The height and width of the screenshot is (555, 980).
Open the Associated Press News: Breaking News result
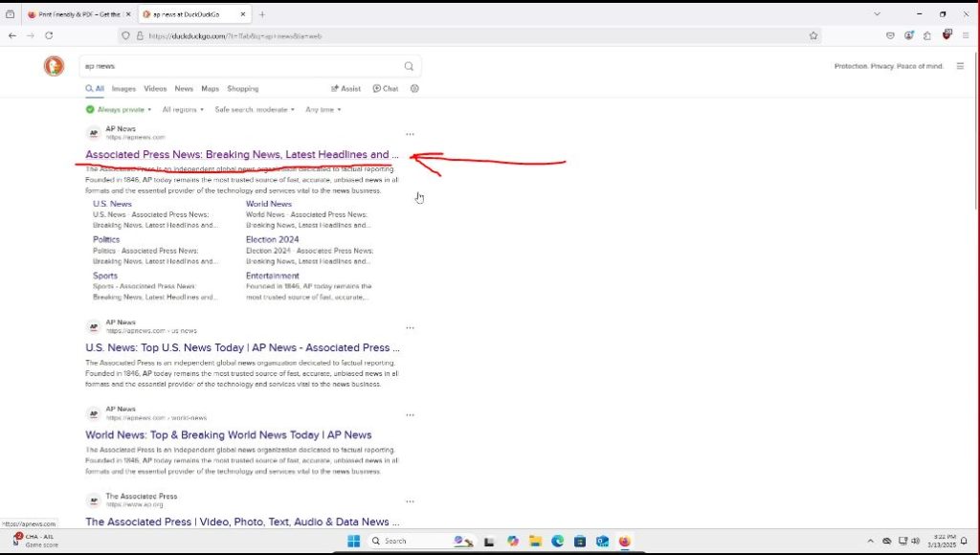point(242,154)
